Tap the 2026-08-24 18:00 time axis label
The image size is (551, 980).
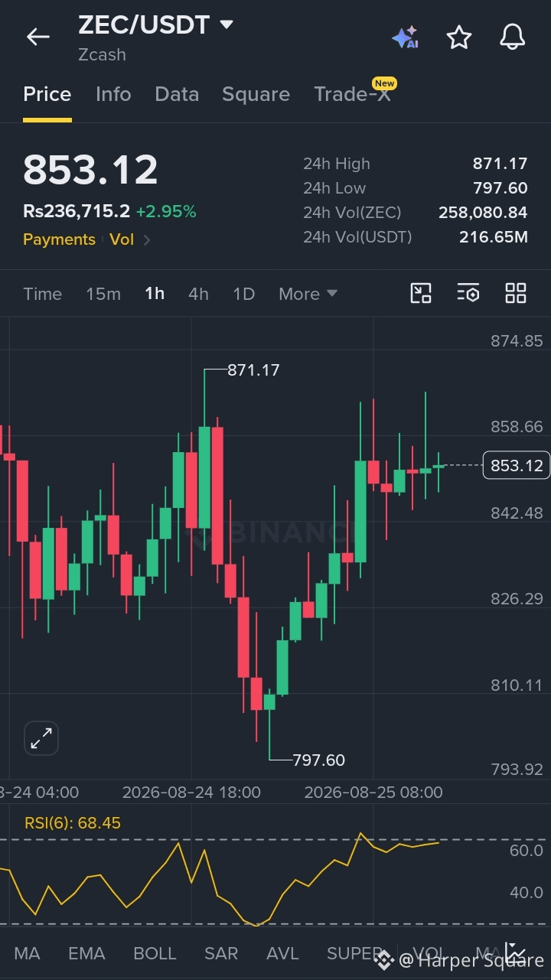[x=191, y=793]
